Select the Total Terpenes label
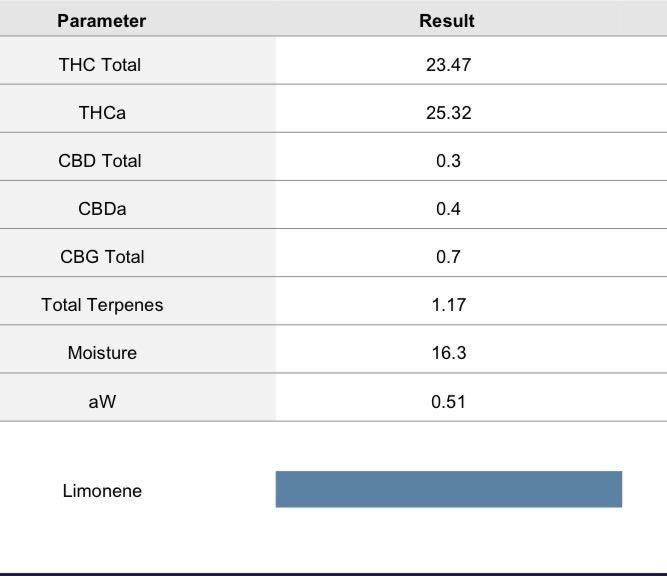Viewport: 667px width, 576px height. point(102,305)
